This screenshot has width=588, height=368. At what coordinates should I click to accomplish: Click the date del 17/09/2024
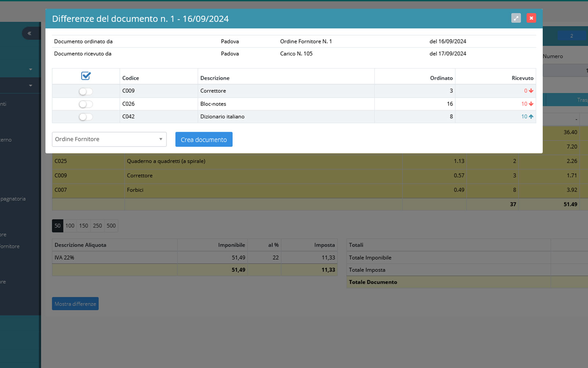click(448, 53)
